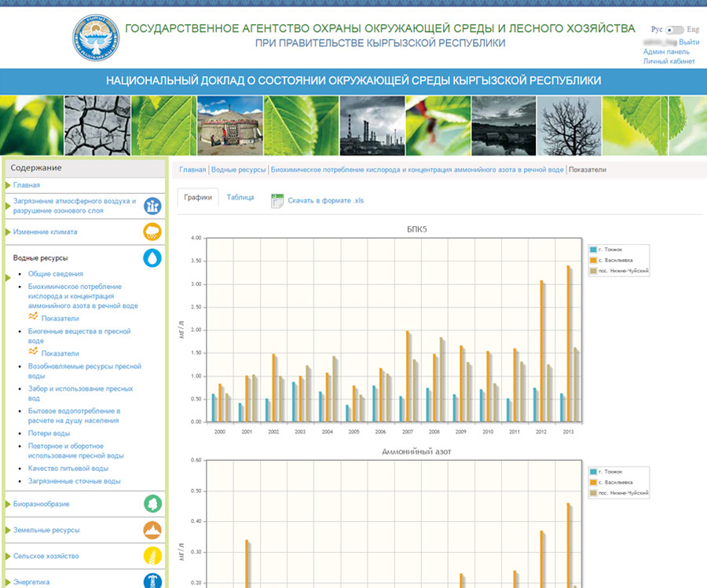
Task: Expand arrow next to Энергетика
Action: pyautogui.click(x=8, y=583)
